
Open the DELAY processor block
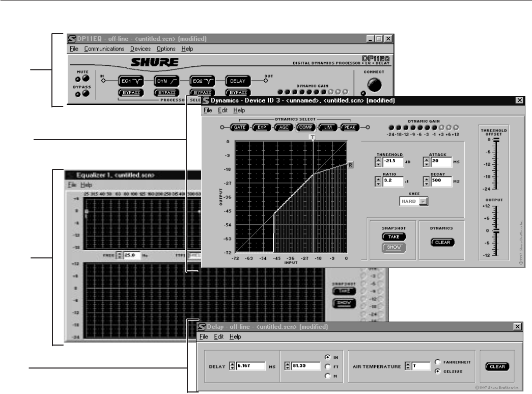[x=238, y=81]
